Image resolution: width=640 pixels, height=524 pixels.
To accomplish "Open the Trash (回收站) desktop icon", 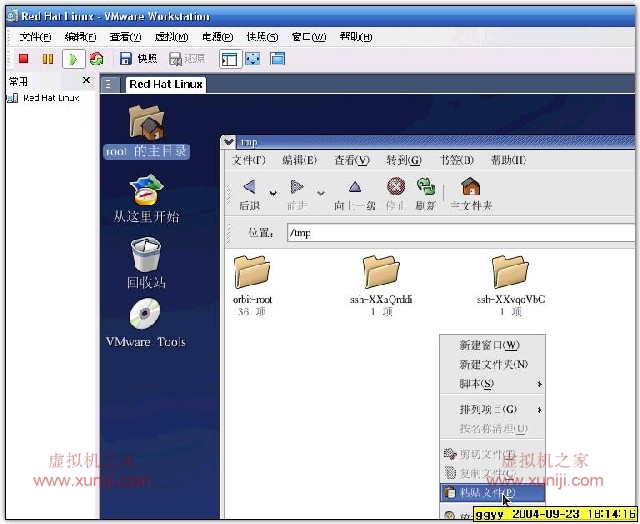I will tap(146, 254).
